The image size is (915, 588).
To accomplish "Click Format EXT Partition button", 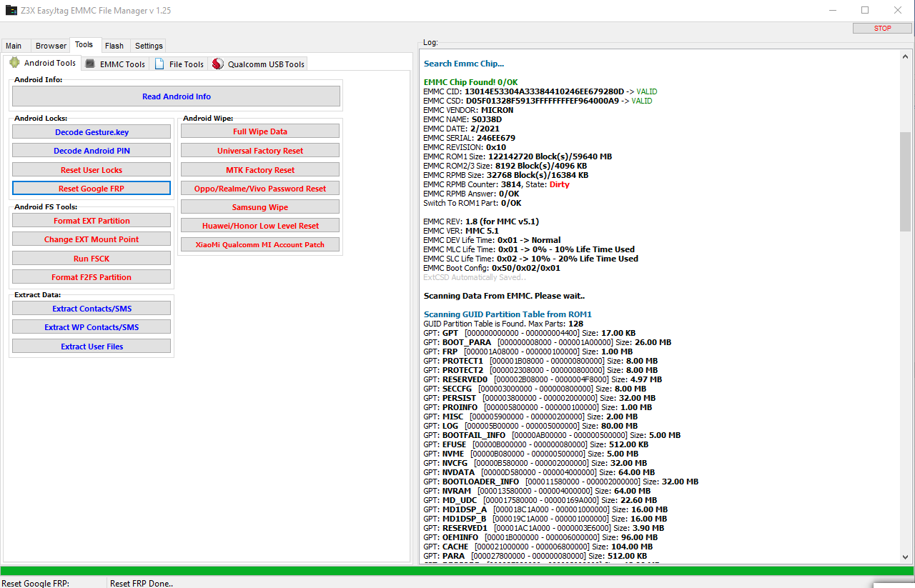I will click(x=91, y=221).
